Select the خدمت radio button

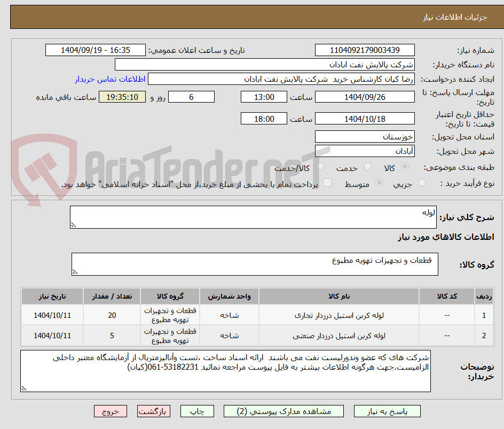(x=367, y=167)
